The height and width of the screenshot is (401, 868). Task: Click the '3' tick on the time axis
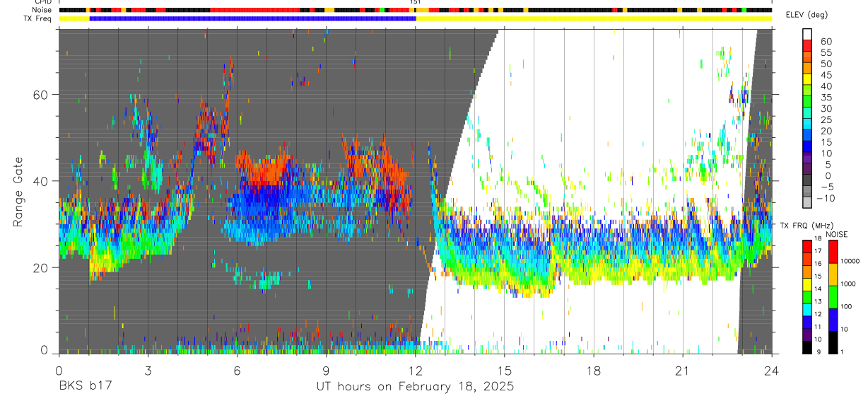[x=148, y=371]
